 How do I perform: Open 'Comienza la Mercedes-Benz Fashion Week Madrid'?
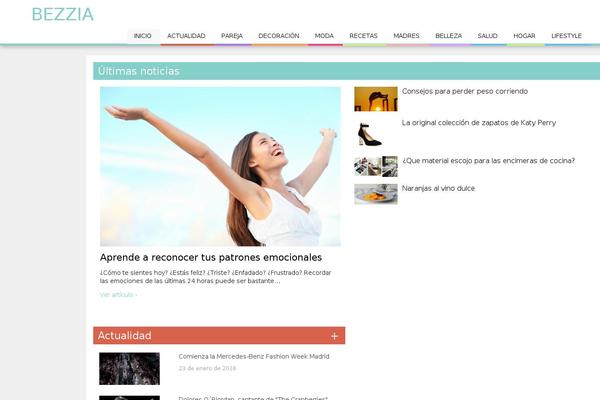(x=254, y=356)
